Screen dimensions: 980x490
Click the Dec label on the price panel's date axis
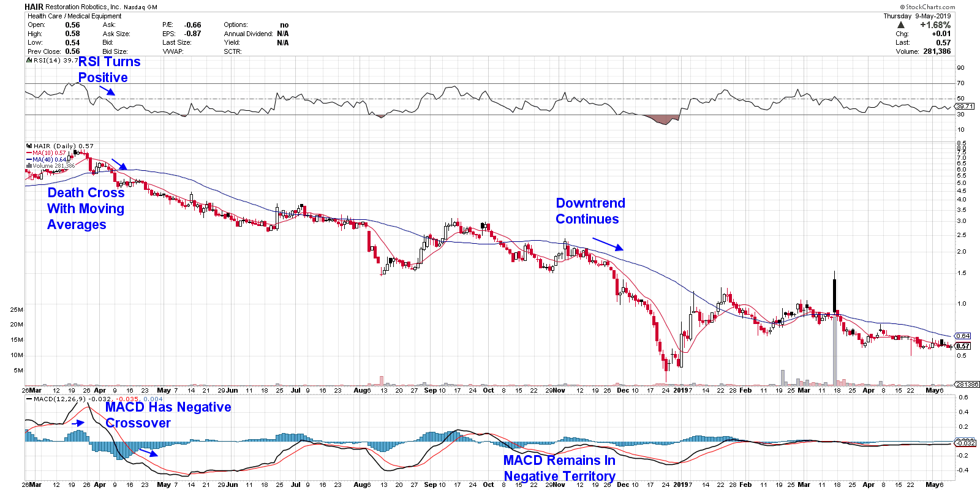(x=623, y=390)
